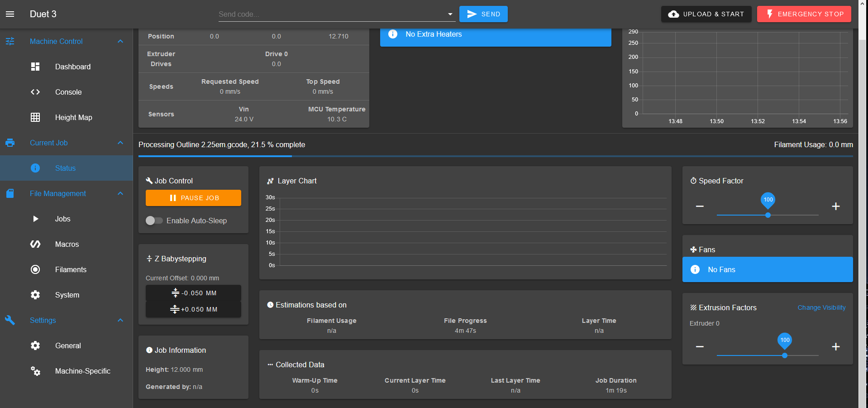Click the Current Job printer icon
This screenshot has width=868, height=408.
[10, 143]
